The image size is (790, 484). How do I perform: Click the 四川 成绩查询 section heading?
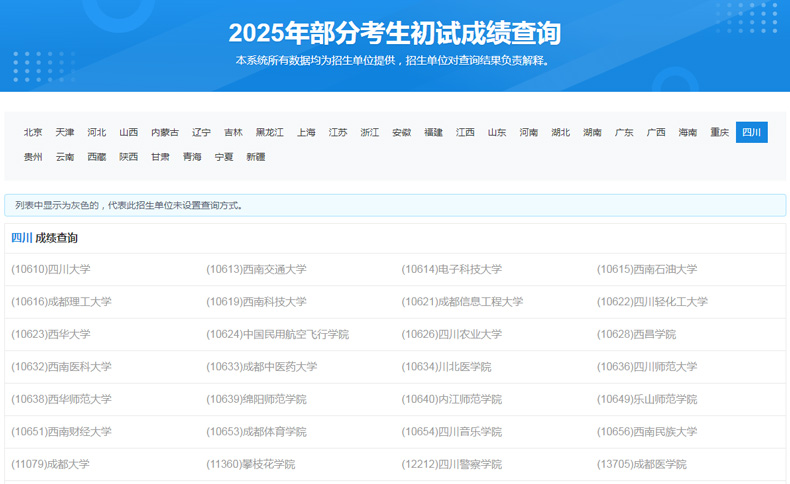(44, 238)
